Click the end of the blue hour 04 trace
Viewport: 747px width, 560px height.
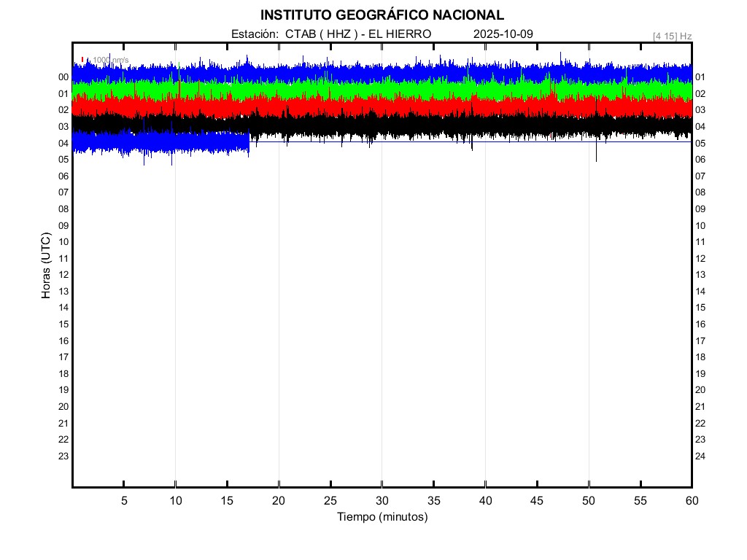pyautogui.click(x=248, y=141)
